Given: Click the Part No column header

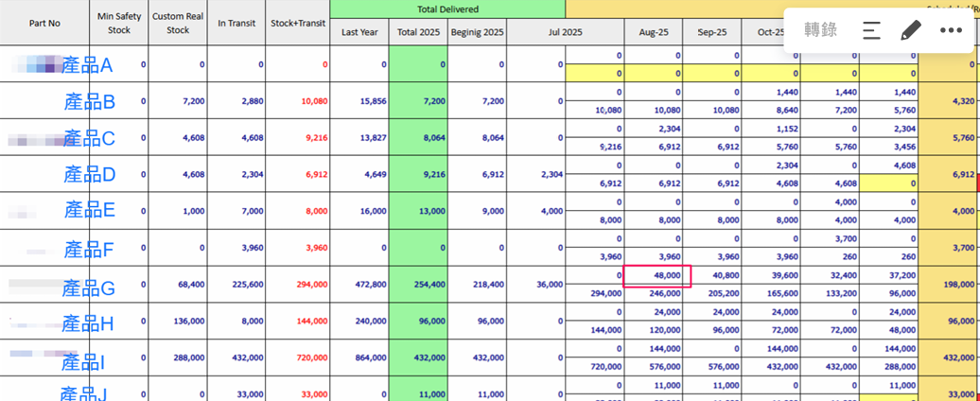Looking at the screenshot, I should [x=44, y=23].
